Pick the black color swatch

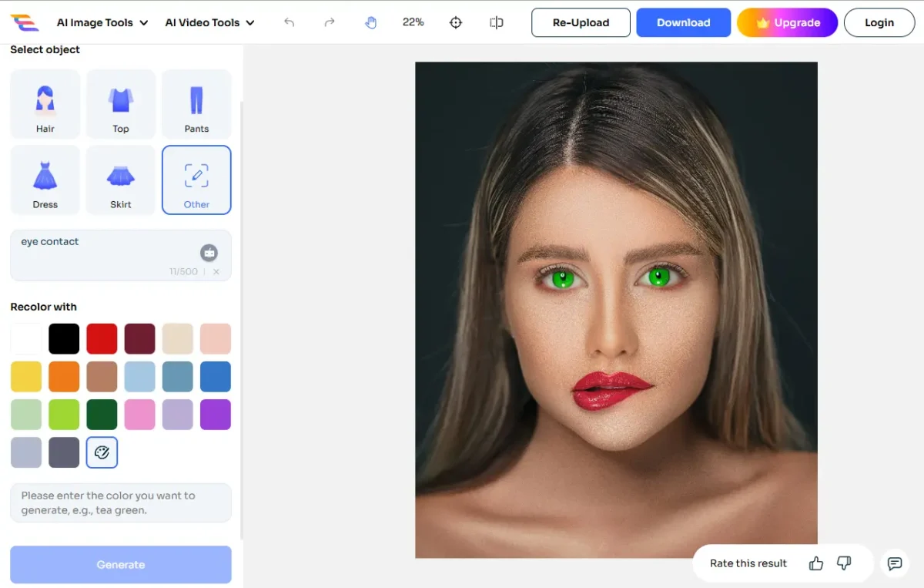(x=64, y=339)
